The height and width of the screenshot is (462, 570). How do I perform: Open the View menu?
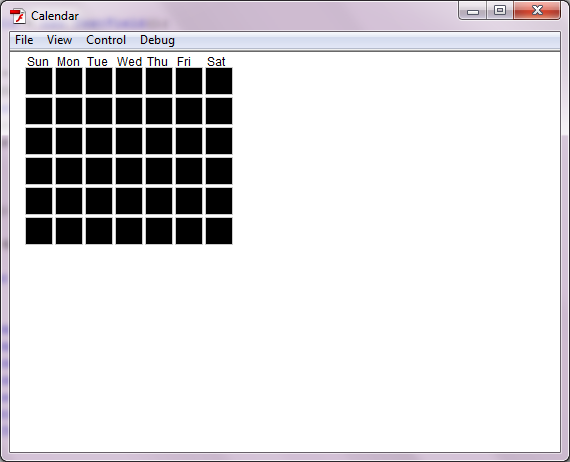tap(59, 40)
